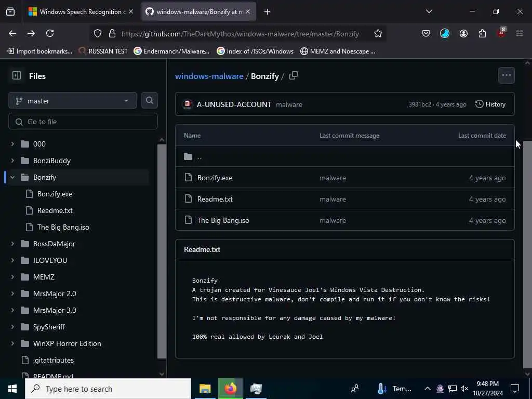Collapse the Files side panel icon
Image resolution: width=532 pixels, height=399 pixels.
coord(16,75)
